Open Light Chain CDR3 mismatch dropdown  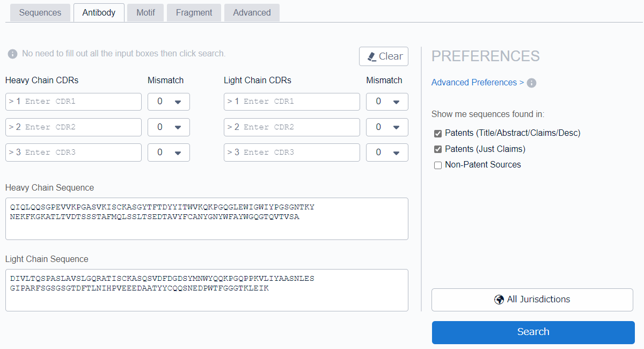(x=387, y=152)
